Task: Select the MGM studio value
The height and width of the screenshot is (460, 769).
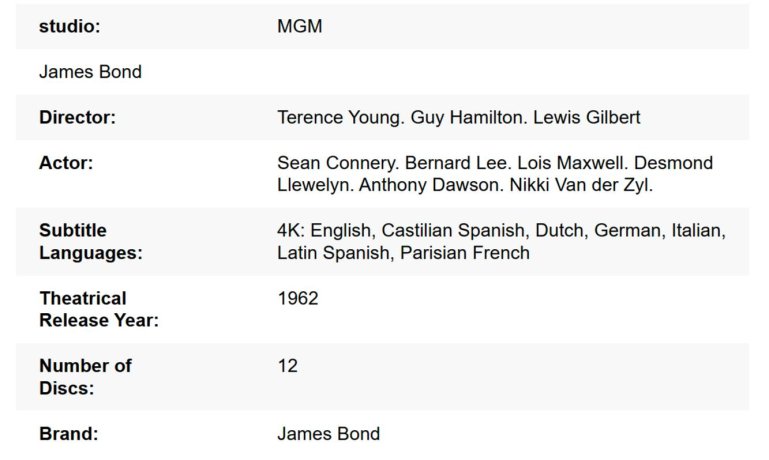Action: (300, 27)
